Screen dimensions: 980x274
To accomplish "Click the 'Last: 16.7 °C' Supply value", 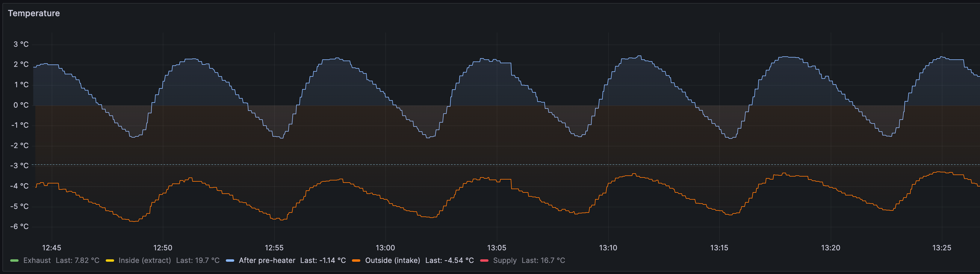I will pyautogui.click(x=543, y=260).
